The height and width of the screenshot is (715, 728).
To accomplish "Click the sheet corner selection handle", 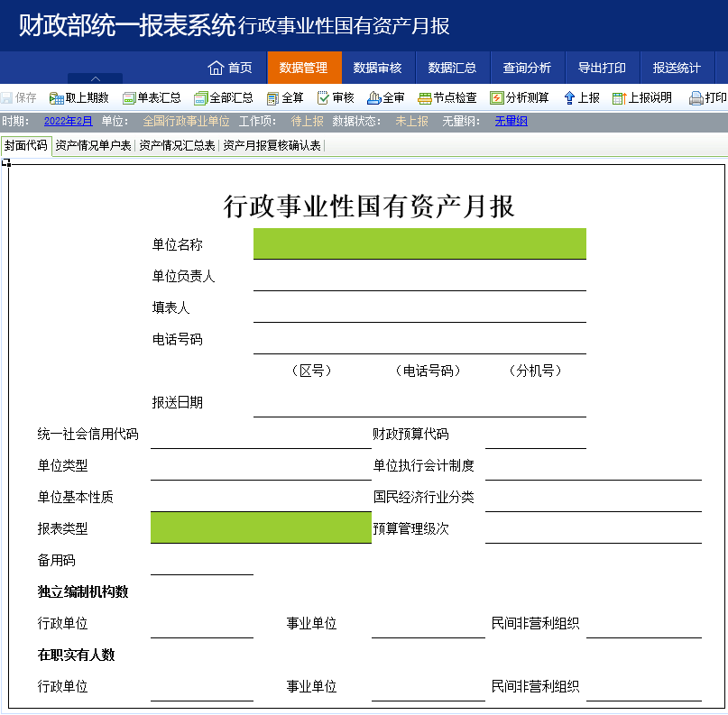I will 6,162.
